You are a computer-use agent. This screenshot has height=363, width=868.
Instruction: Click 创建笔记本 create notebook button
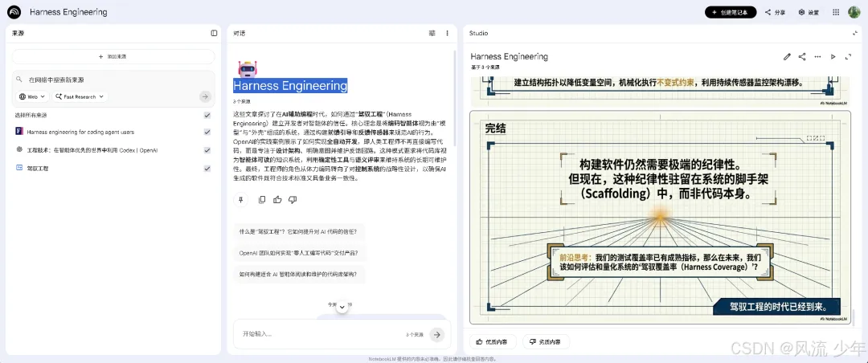coord(730,12)
